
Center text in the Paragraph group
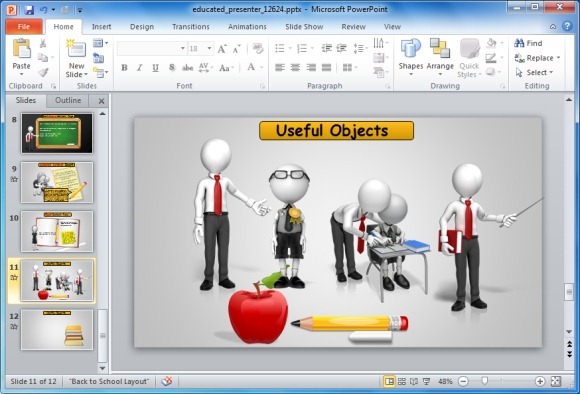tap(296, 67)
